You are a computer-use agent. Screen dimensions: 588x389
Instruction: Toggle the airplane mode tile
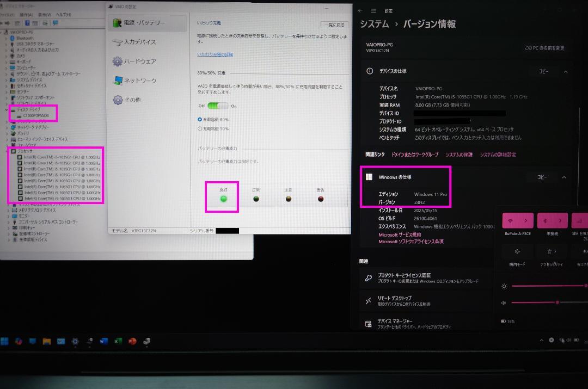point(518,251)
